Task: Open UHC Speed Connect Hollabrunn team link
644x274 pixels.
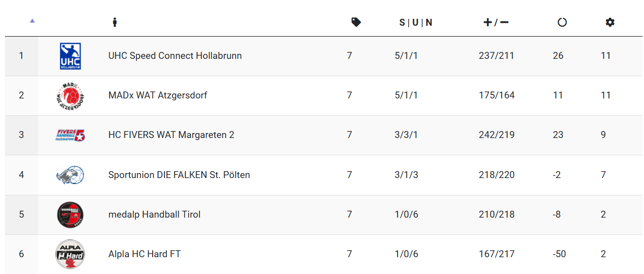Action: [x=175, y=56]
